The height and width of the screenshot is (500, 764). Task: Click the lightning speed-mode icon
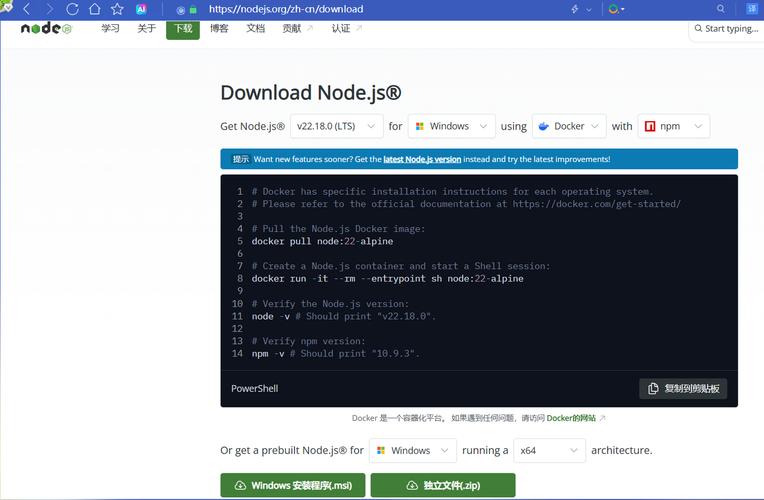tap(574, 9)
